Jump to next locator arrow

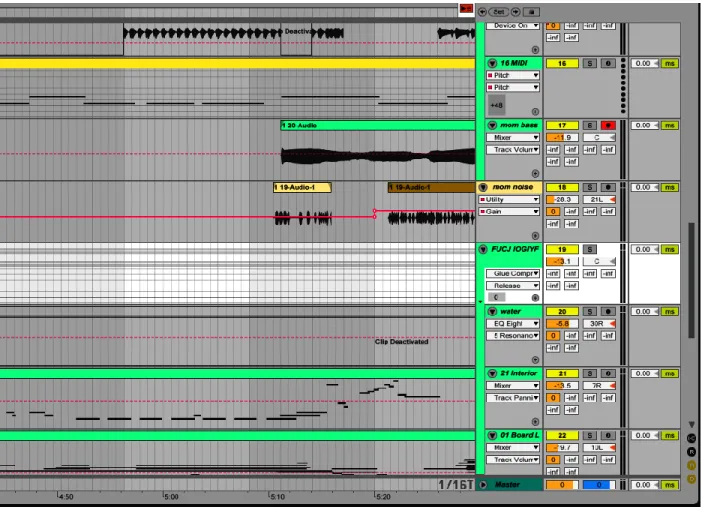tap(515, 12)
